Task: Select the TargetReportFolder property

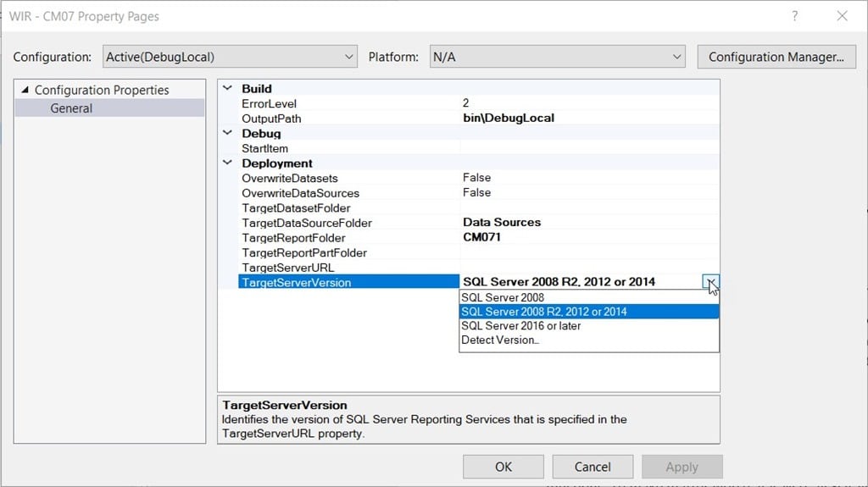Action: click(293, 238)
